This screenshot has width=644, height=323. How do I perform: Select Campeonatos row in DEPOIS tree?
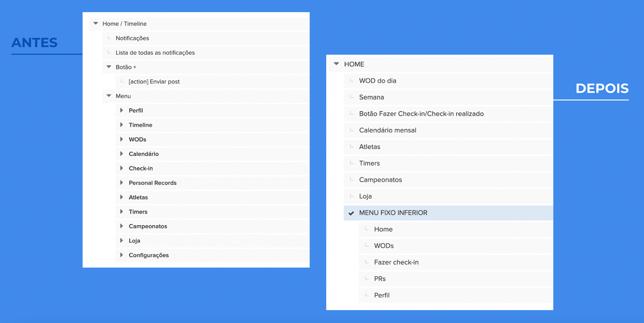[x=448, y=180]
